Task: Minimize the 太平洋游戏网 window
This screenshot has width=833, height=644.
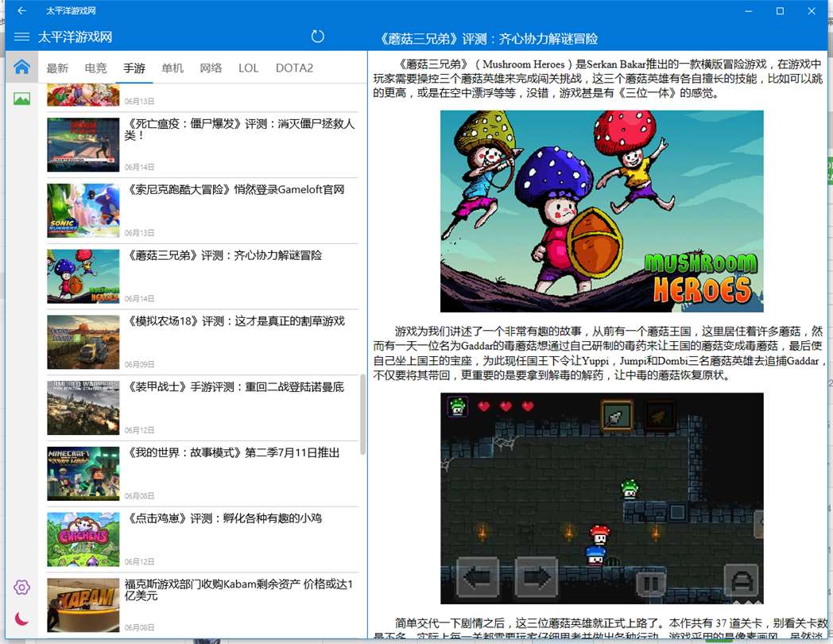Action: point(749,10)
